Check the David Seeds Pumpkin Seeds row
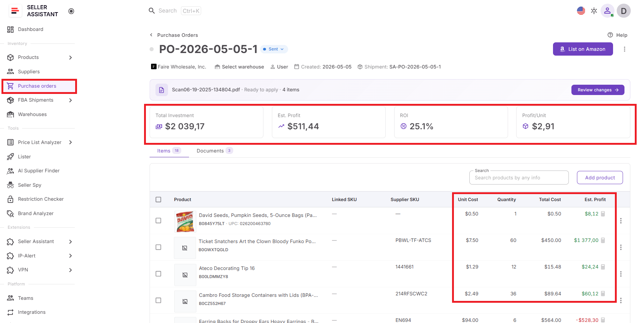This screenshot has height=323, width=644. point(158,221)
